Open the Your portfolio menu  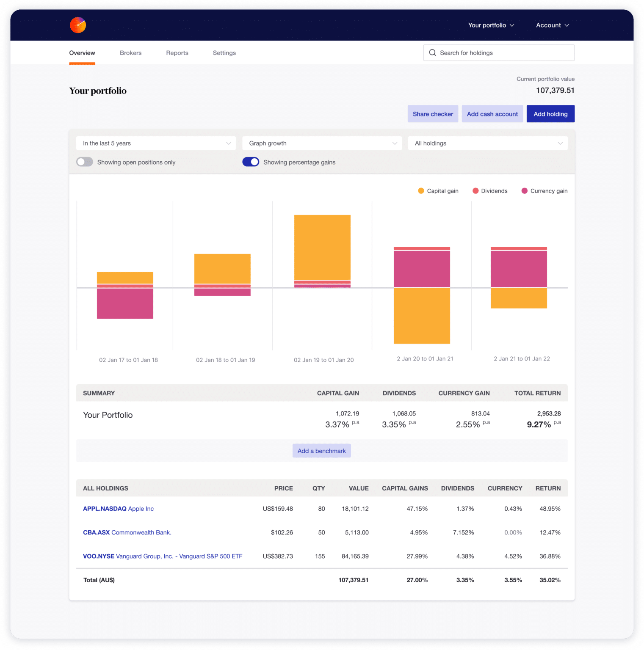(491, 25)
